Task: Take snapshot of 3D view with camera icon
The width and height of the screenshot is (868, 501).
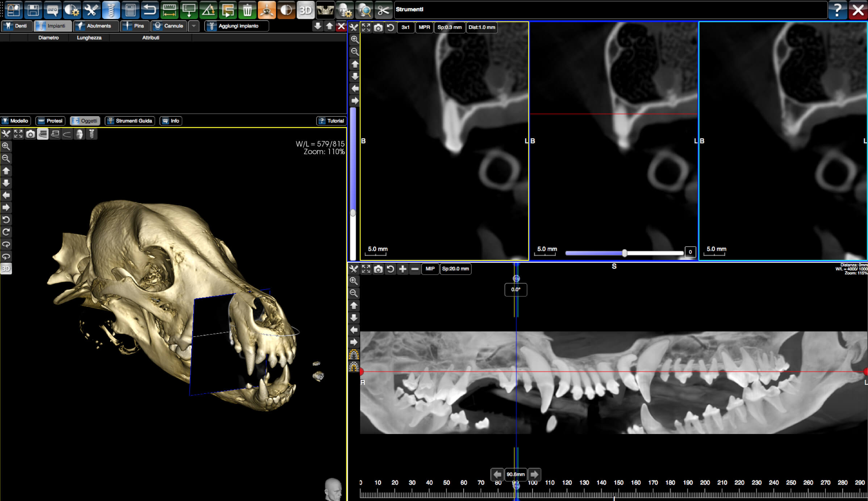Action: (x=30, y=134)
